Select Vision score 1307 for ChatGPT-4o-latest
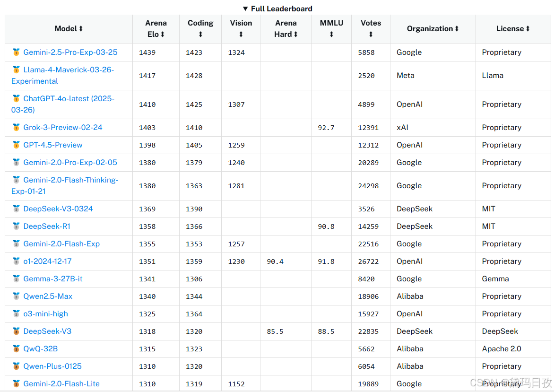 [236, 105]
